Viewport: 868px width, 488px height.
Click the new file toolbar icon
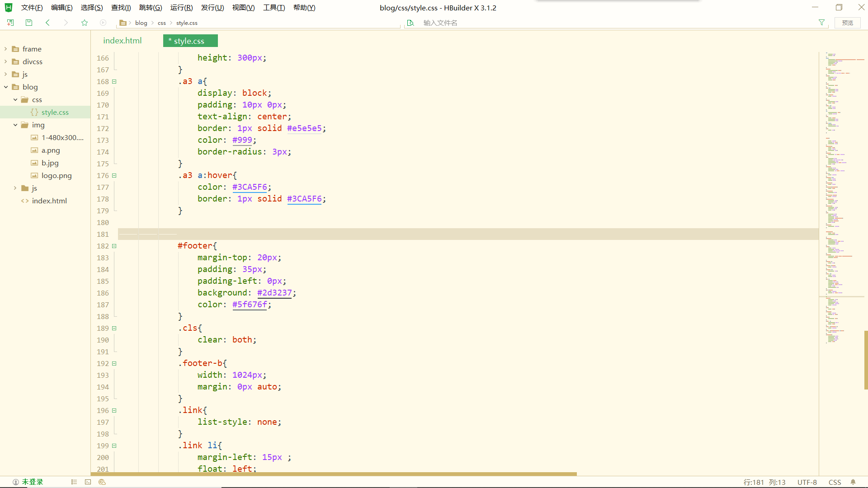tap(10, 23)
